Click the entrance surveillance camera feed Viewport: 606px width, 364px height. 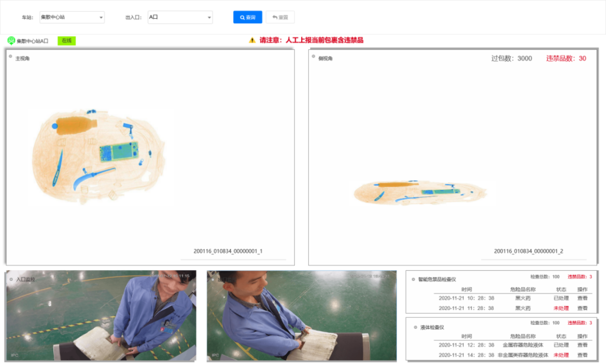101,315
